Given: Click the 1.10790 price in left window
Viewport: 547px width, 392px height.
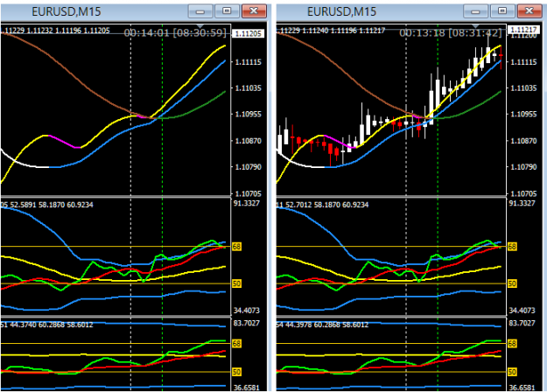Looking at the screenshot, I should coord(248,167).
